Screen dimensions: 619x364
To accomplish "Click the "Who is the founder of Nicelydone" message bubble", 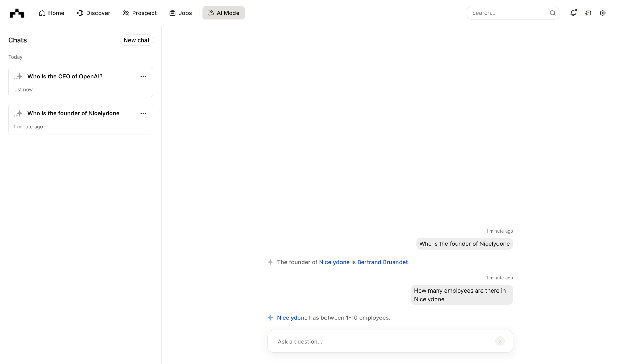I will point(465,244).
